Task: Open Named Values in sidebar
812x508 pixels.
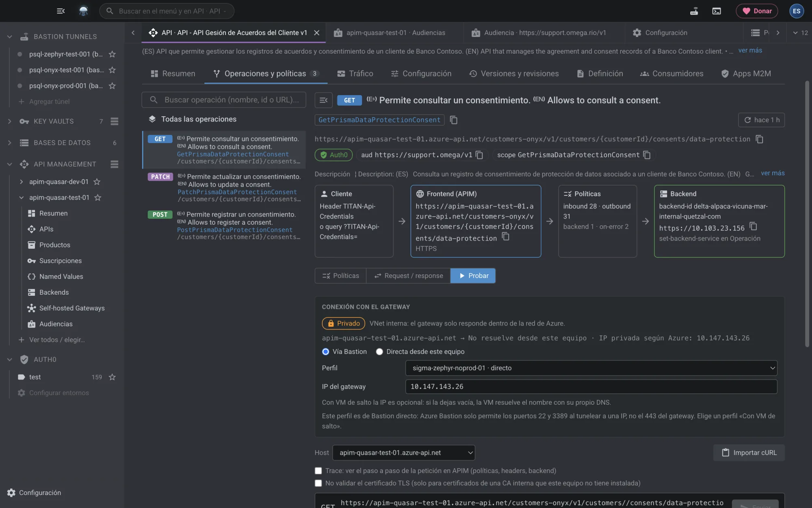Action: coord(61,276)
